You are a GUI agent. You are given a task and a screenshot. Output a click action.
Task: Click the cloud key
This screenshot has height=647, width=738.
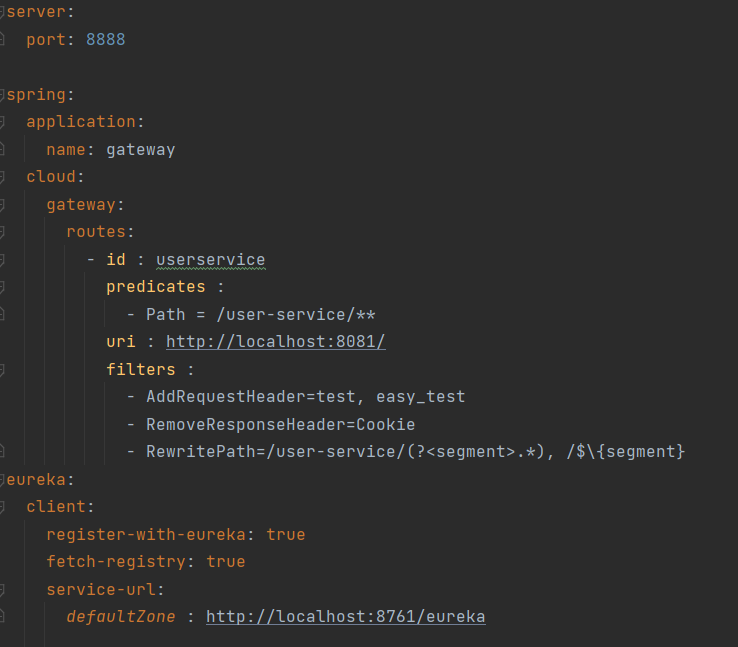coord(51,177)
